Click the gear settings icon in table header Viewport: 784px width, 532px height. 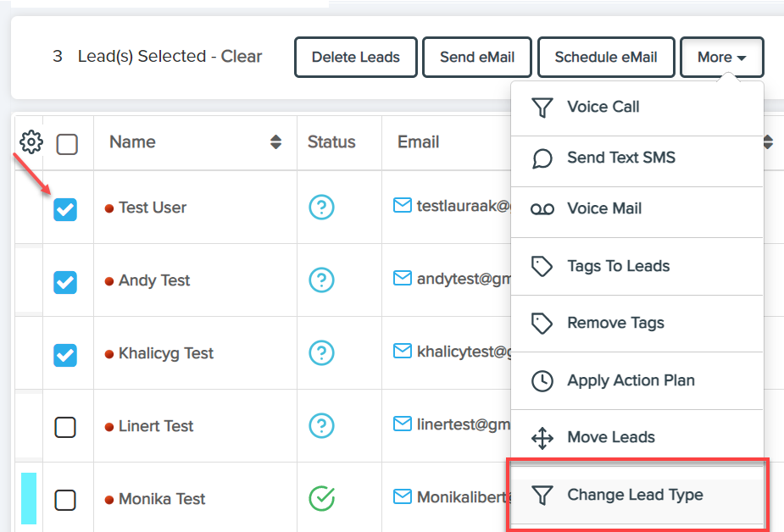(x=31, y=141)
